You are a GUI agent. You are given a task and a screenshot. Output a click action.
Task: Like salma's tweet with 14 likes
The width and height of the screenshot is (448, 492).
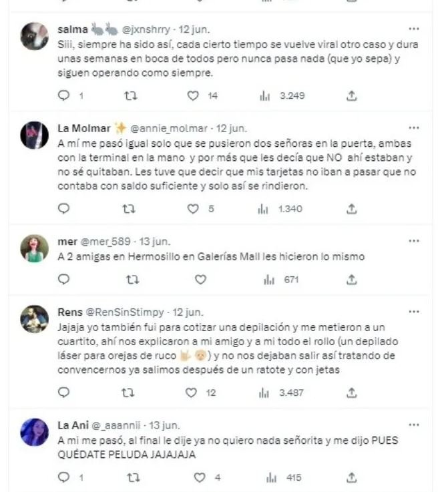click(193, 96)
